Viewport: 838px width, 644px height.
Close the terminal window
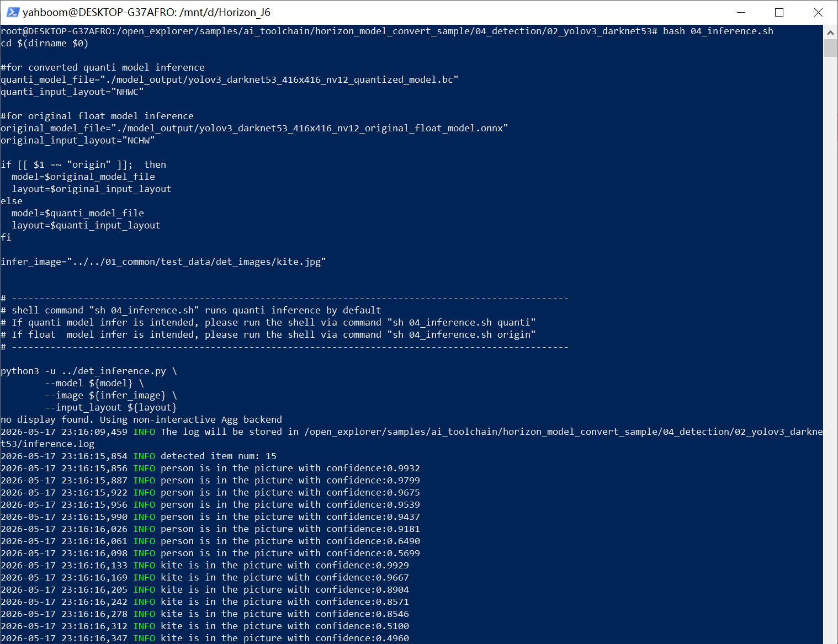click(818, 12)
